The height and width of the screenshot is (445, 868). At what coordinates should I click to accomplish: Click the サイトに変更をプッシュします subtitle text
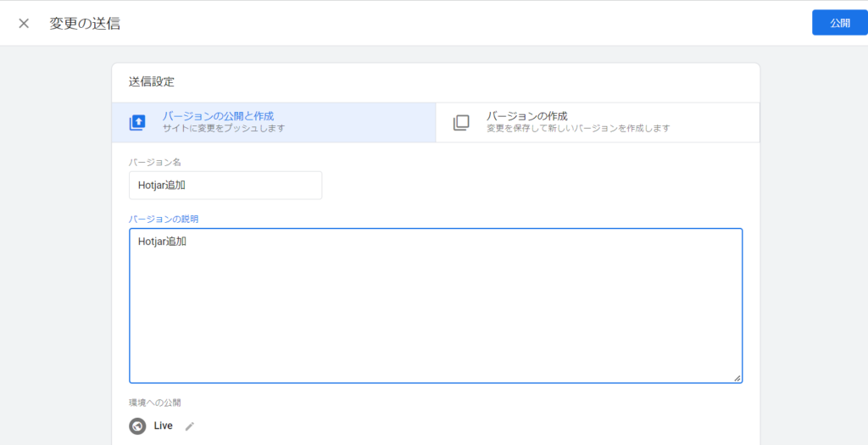pos(224,129)
